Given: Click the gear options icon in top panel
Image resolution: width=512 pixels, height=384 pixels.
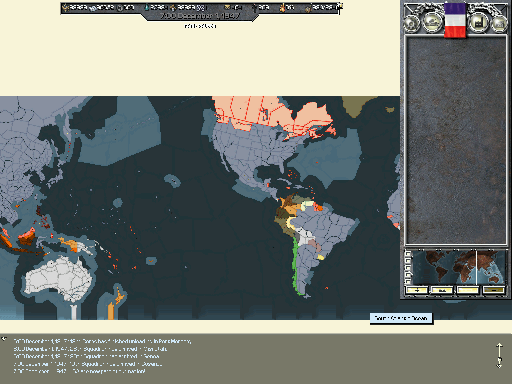Looking at the screenshot, I should pos(412,23).
